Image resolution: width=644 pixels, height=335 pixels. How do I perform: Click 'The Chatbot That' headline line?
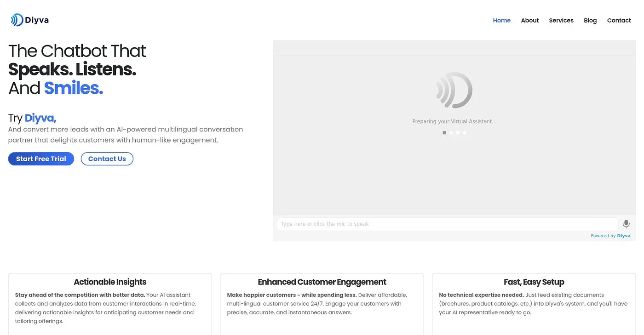pos(77,51)
